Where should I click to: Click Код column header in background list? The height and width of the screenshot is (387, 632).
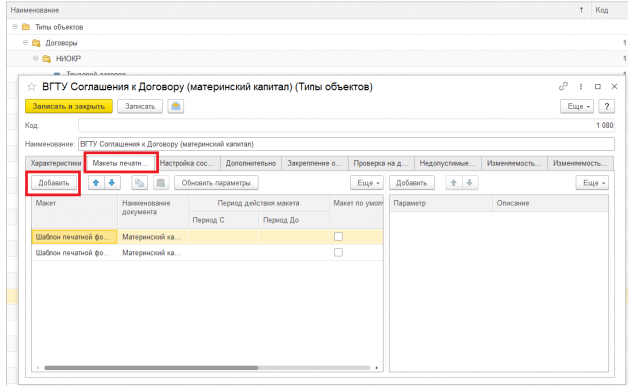coord(609,10)
